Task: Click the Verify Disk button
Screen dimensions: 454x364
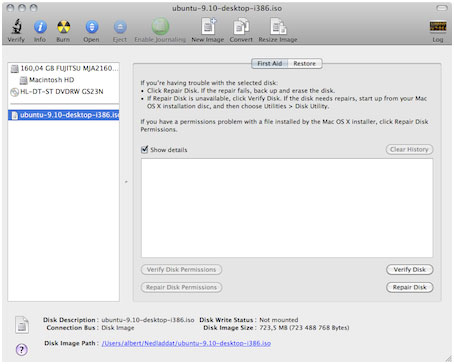Action: (x=410, y=269)
